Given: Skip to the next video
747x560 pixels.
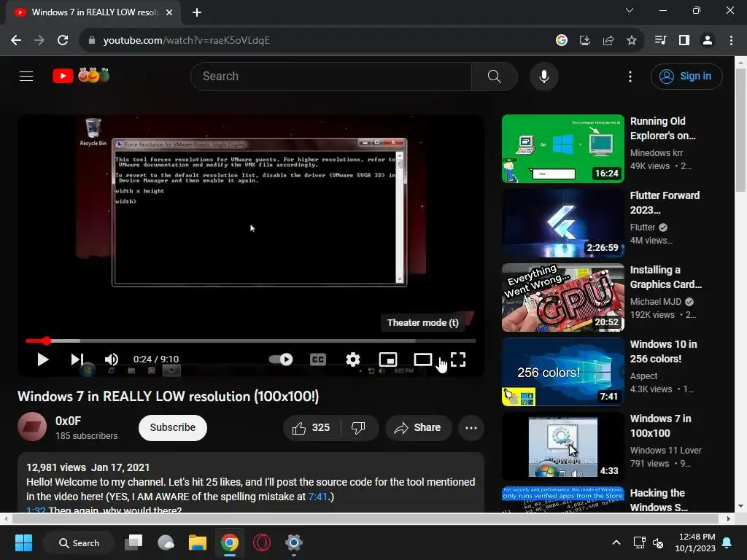Looking at the screenshot, I should (77, 359).
